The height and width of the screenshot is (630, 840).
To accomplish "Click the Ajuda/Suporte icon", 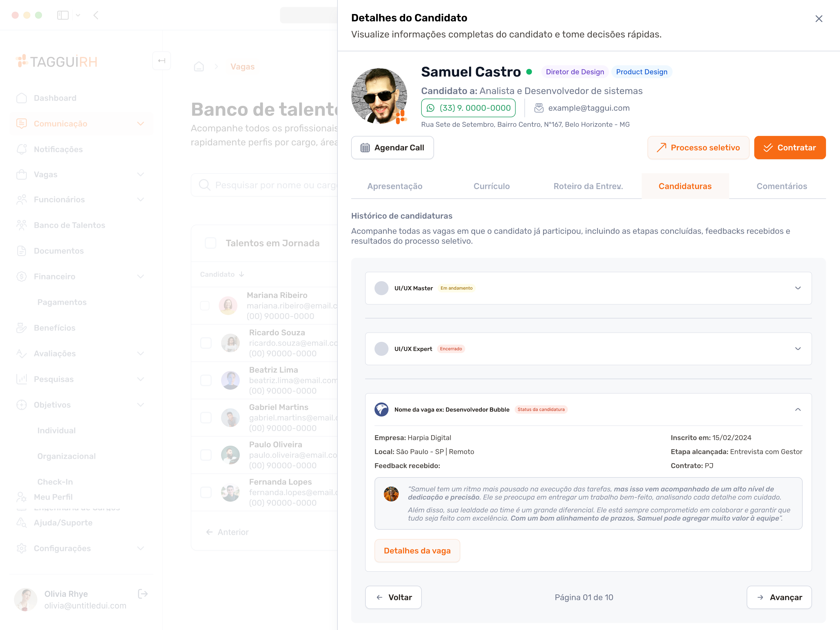I will [22, 523].
